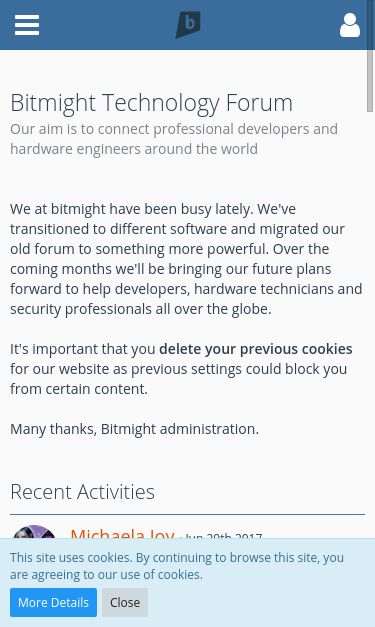Screen dimensions: 375x627
Task: Click the bold 'delete your previous cookies' text
Action: (x=256, y=349)
